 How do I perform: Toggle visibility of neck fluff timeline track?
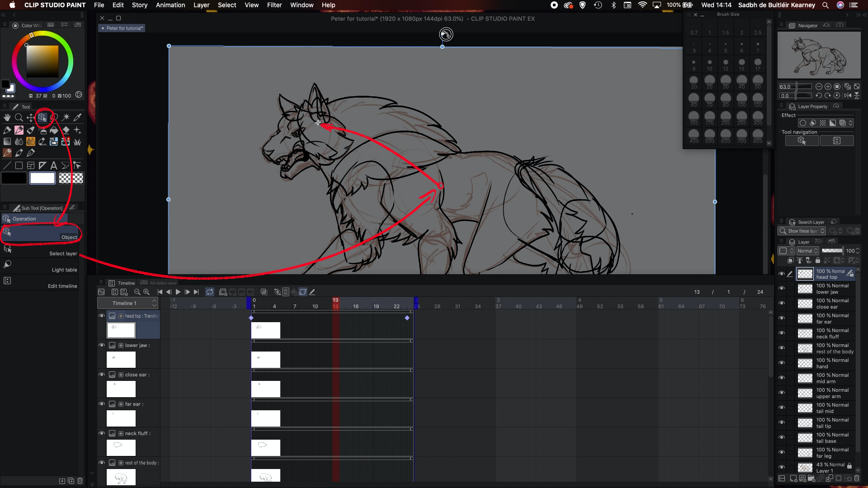click(102, 433)
